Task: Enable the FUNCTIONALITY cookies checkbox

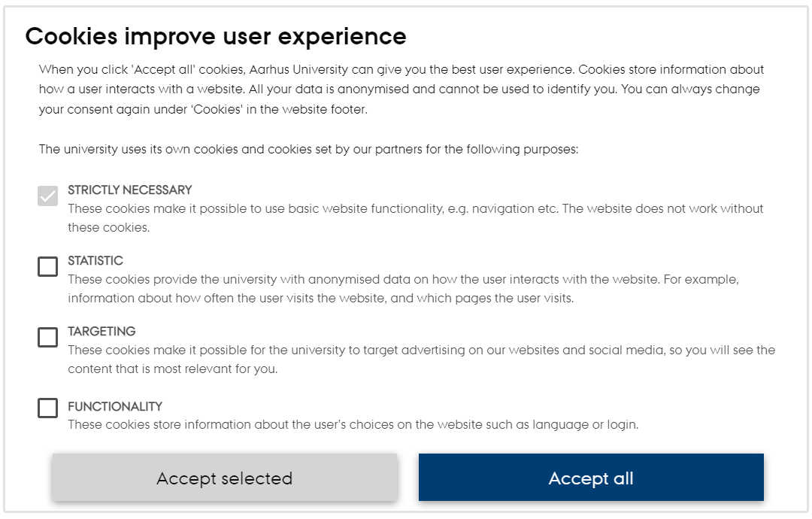Action: pyautogui.click(x=47, y=408)
